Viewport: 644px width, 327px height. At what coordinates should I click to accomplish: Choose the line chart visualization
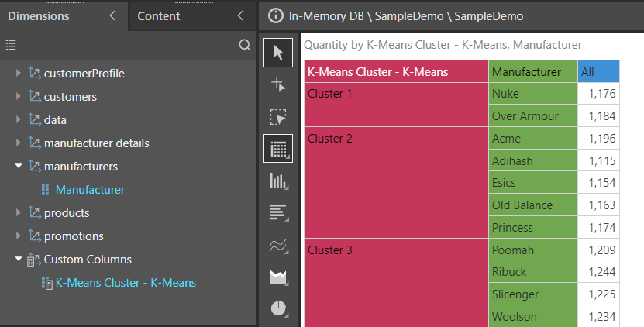[x=279, y=245]
